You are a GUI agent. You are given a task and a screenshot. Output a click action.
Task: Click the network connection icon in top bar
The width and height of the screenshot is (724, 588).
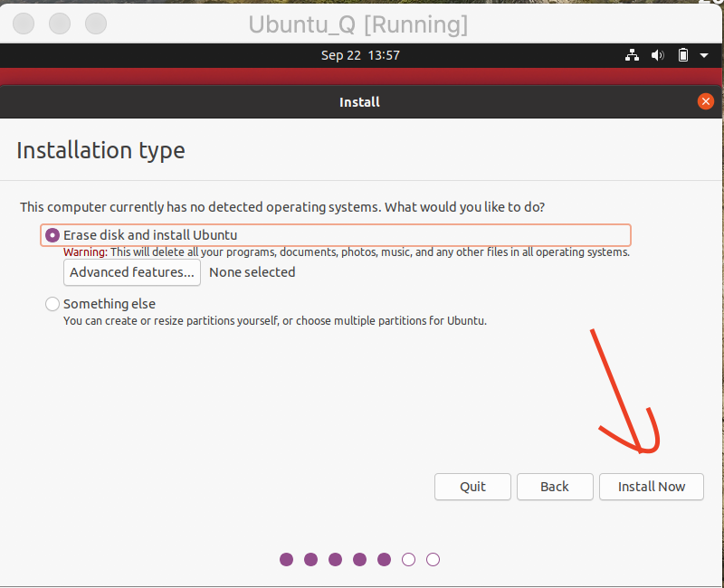point(632,55)
